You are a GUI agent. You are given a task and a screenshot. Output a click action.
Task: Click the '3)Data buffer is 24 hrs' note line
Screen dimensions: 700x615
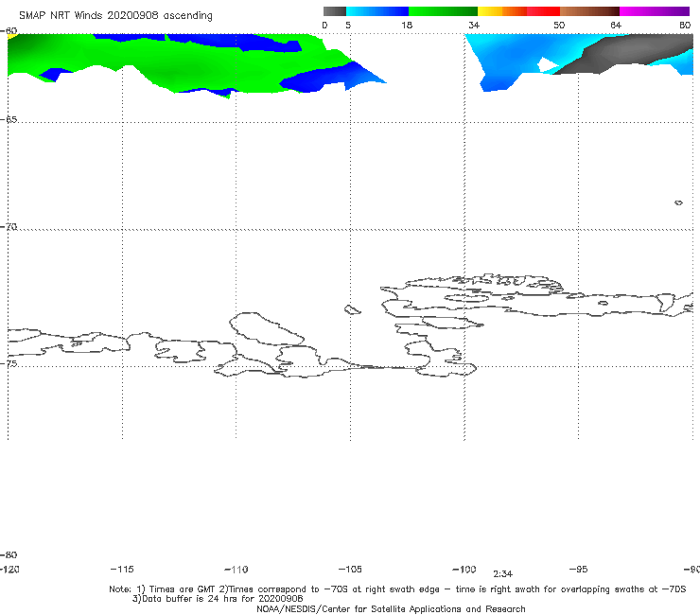pos(218,599)
